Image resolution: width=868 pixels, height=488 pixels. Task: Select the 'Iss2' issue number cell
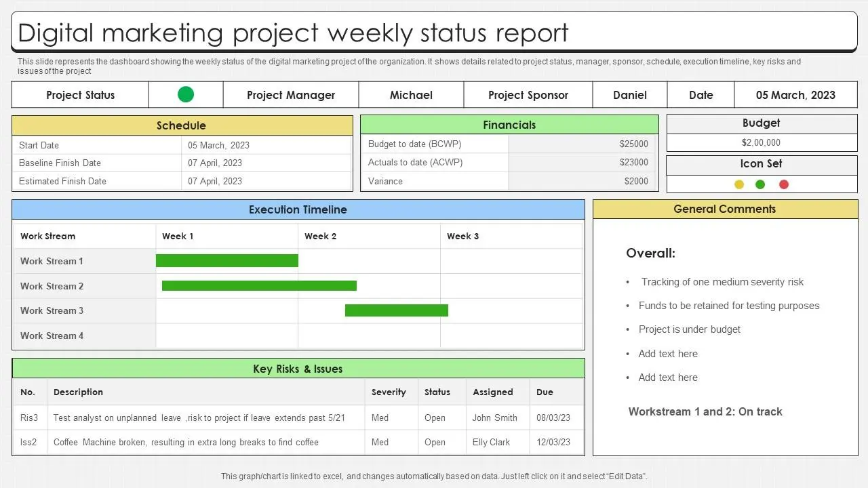[28, 442]
